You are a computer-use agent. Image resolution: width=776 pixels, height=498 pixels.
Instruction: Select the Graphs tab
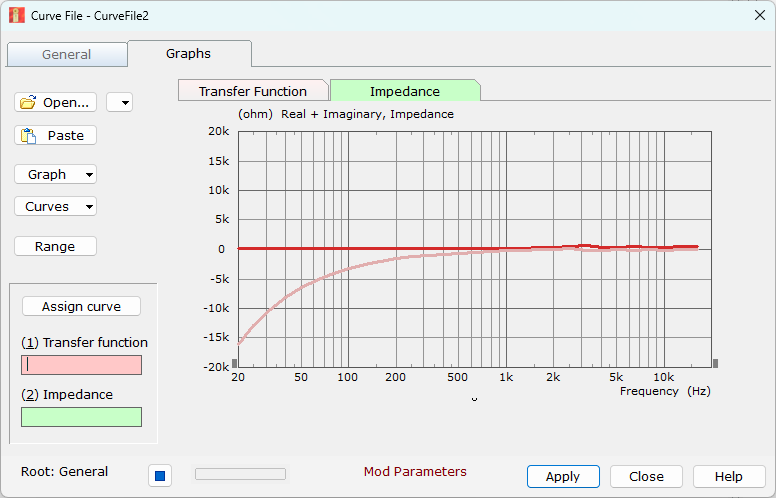(x=189, y=53)
